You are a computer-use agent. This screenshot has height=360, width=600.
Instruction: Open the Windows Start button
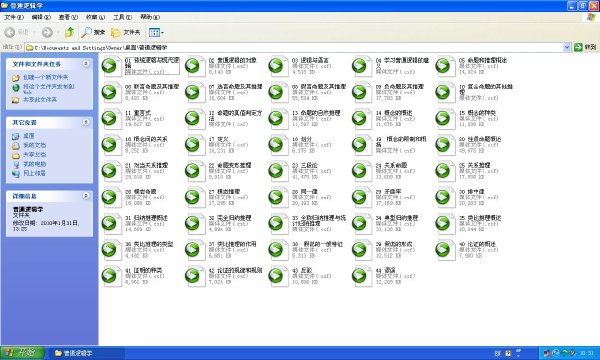pos(22,353)
